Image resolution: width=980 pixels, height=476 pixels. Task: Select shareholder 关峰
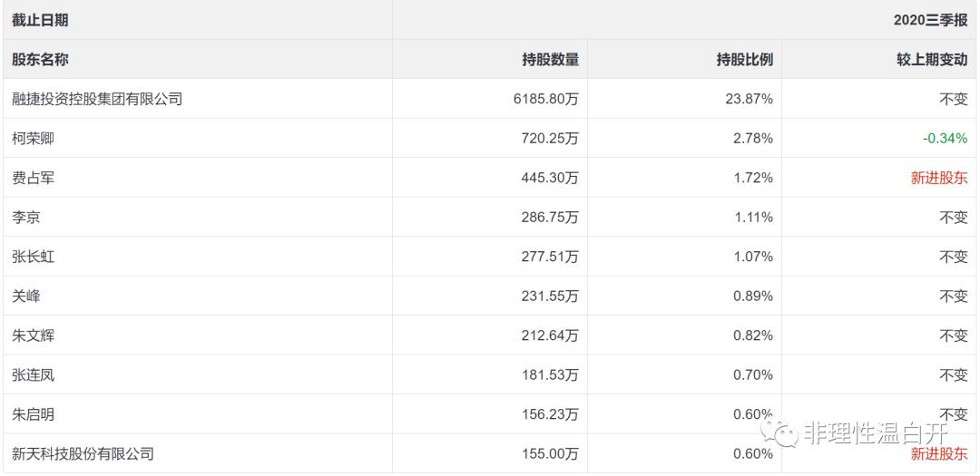(x=25, y=296)
